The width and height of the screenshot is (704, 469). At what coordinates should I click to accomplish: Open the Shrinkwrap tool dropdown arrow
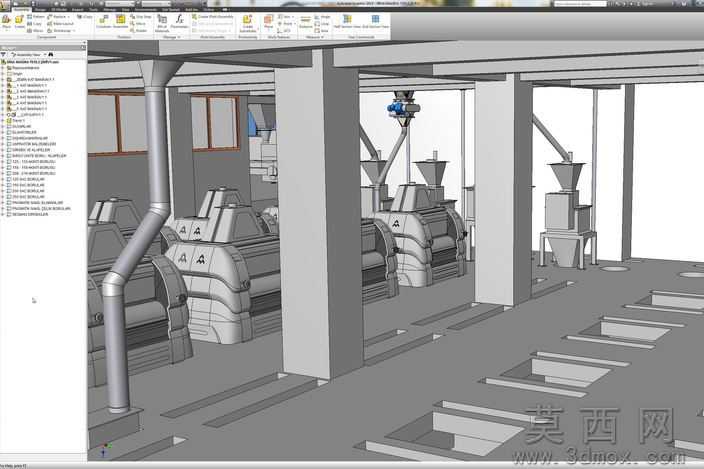(x=74, y=31)
